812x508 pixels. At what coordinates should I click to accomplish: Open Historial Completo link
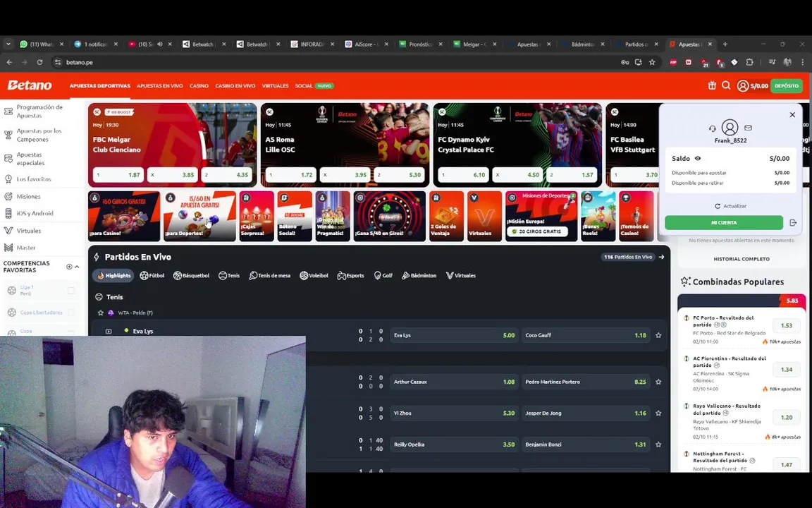coord(741,259)
